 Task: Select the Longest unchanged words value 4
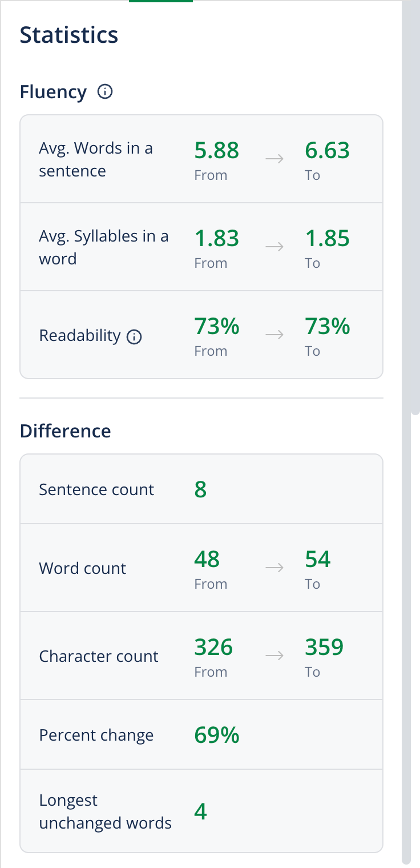(200, 811)
